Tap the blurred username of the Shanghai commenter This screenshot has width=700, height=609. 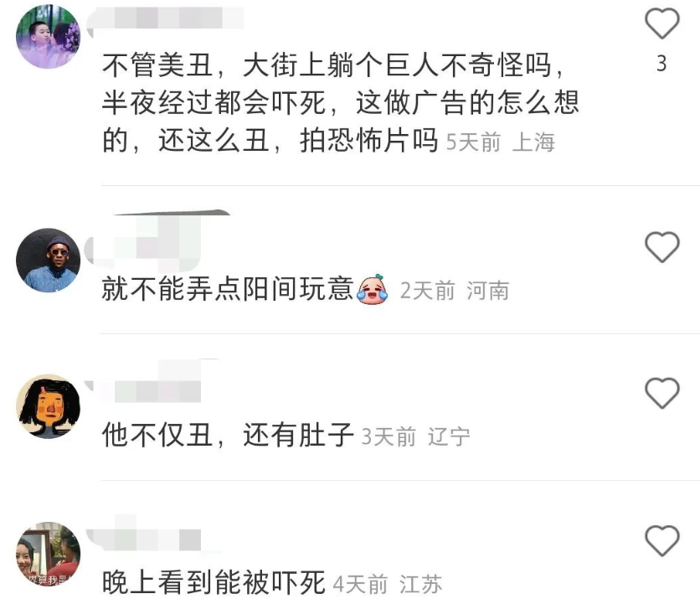point(165,18)
